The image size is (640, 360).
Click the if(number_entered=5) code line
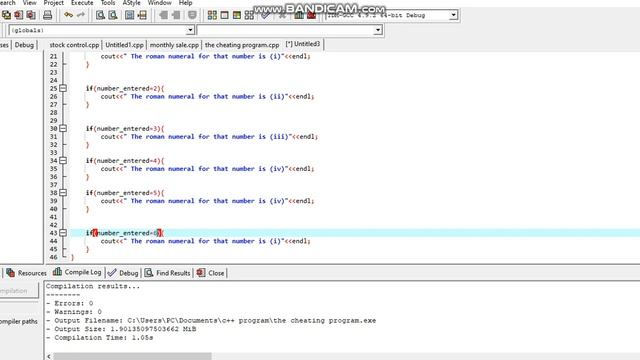125,193
